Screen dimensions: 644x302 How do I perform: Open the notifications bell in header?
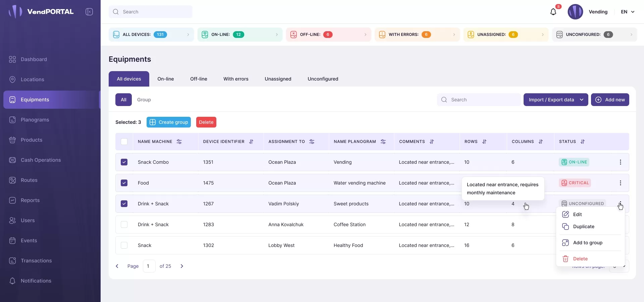pos(553,12)
